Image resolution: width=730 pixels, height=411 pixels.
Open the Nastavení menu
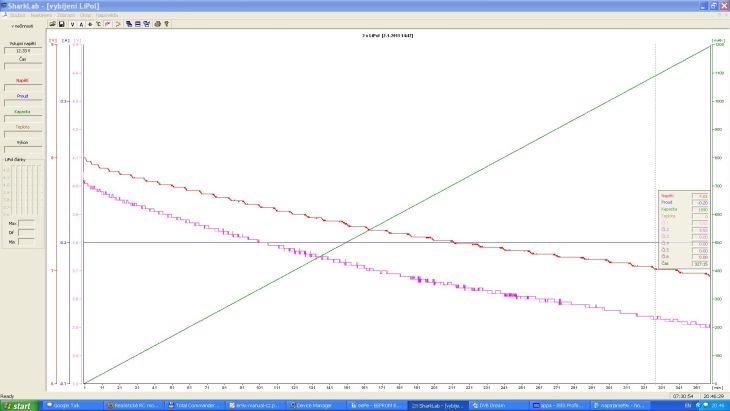41,15
